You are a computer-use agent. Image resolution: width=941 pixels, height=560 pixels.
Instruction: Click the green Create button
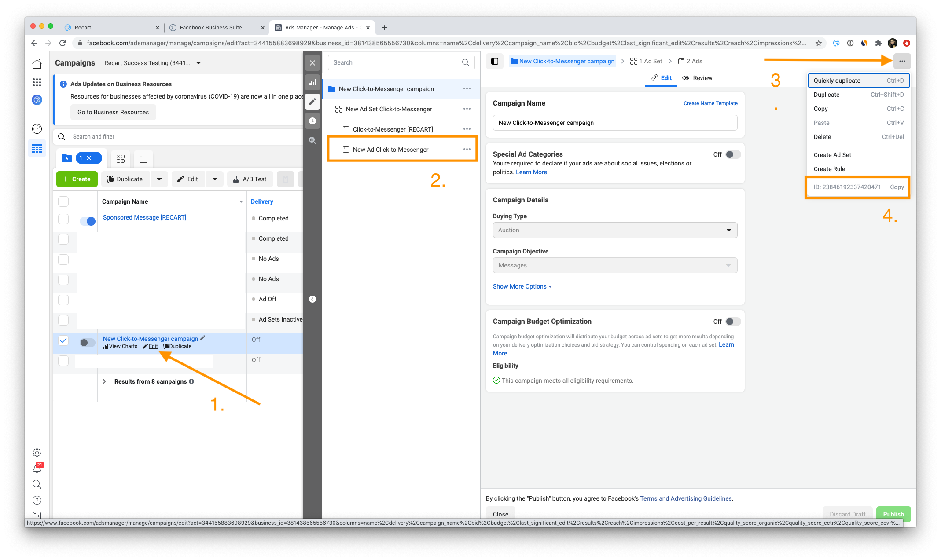coord(77,179)
